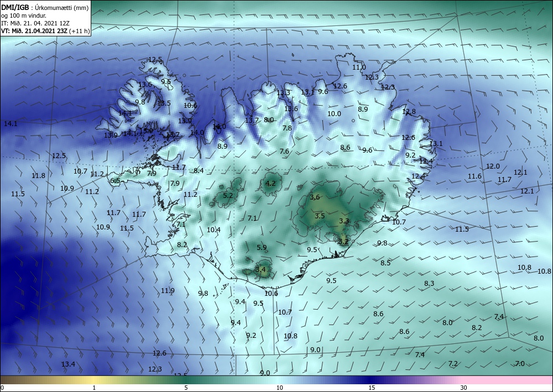Select the 30 label on the color scale
This screenshot has height=392, width=553.
[x=463, y=388]
